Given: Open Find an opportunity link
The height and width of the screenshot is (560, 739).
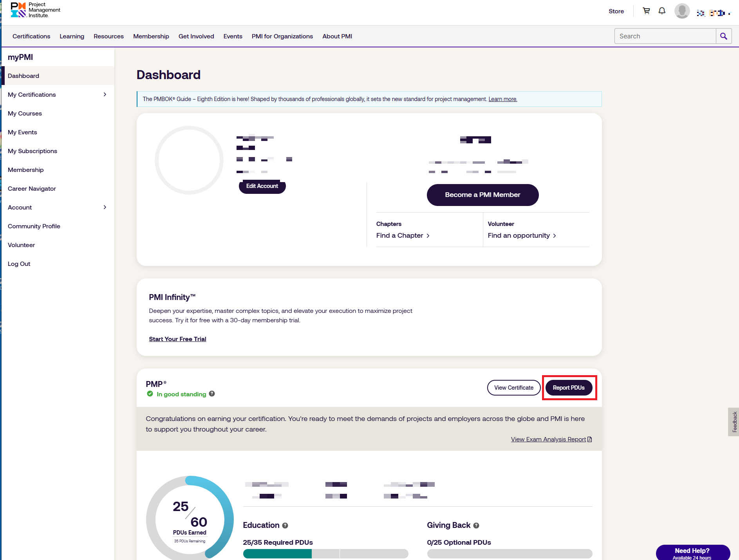Looking at the screenshot, I should pos(522,235).
